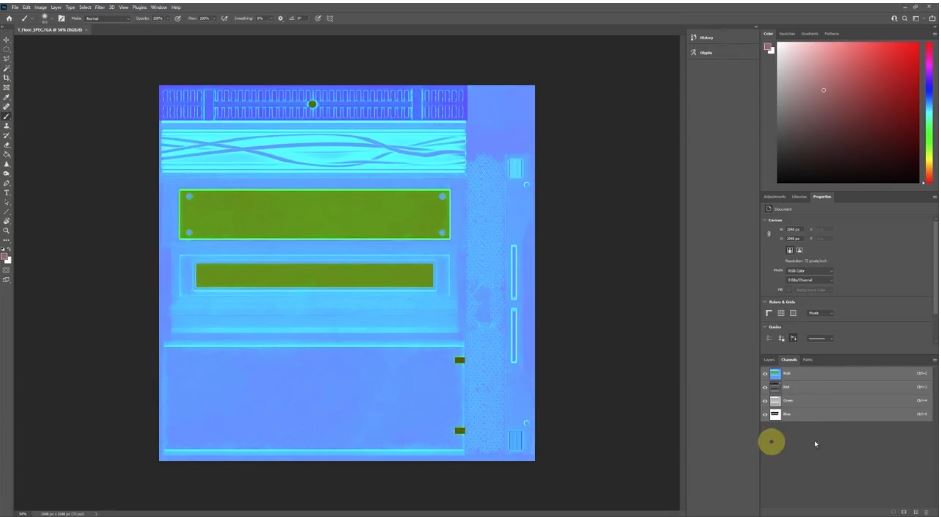Switch to the Layers tab
The width and height of the screenshot is (941, 517).
click(x=769, y=360)
